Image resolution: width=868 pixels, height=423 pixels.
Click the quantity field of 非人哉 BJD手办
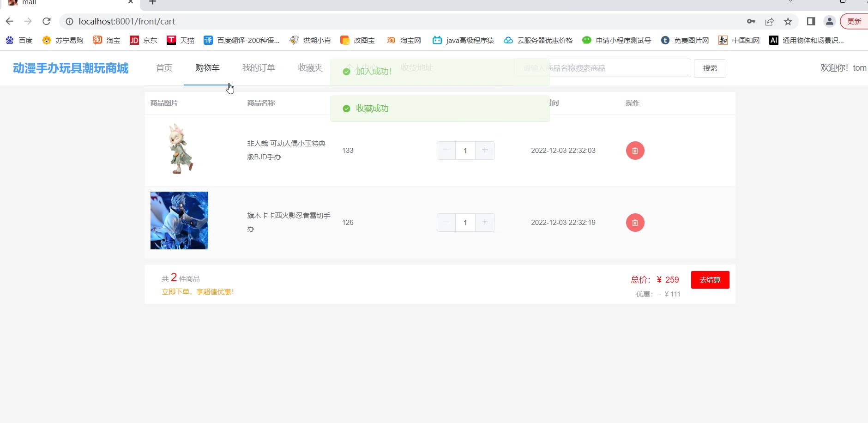click(465, 151)
